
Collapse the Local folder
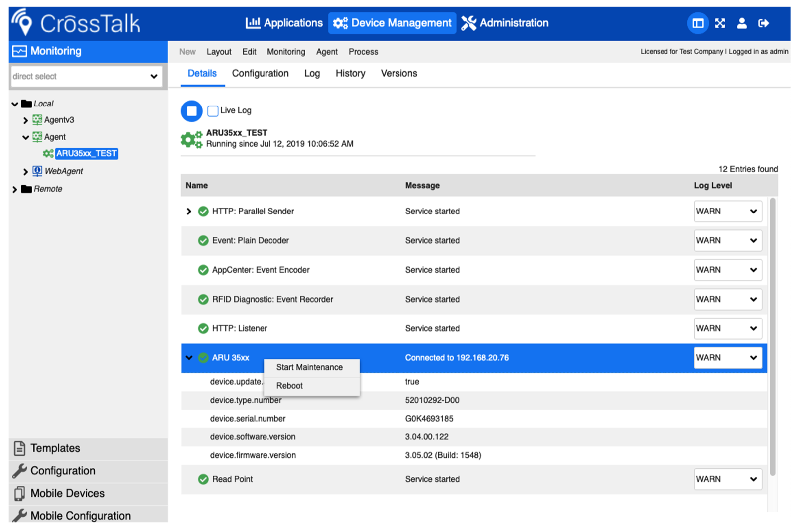[x=15, y=104]
